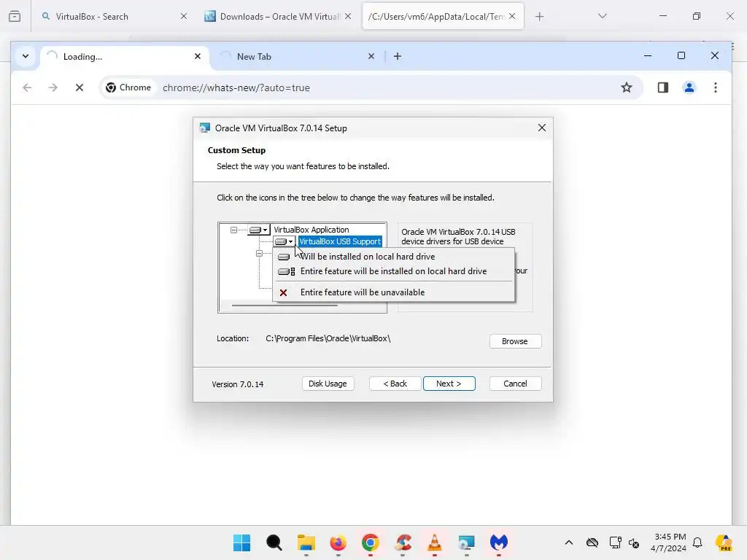Open Chrome profile menu
Viewport: 747px width, 560px height.
689,87
